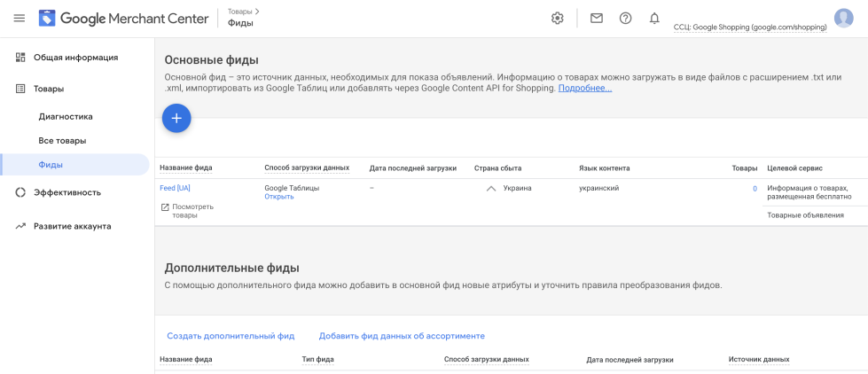Collapse the Украина country row chevron
The image size is (868, 374).
click(x=490, y=189)
